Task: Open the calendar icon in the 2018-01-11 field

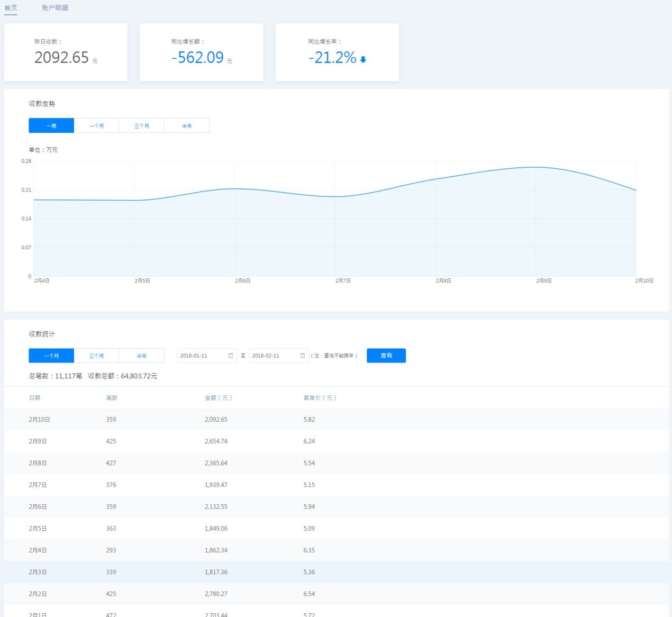Action: point(231,356)
